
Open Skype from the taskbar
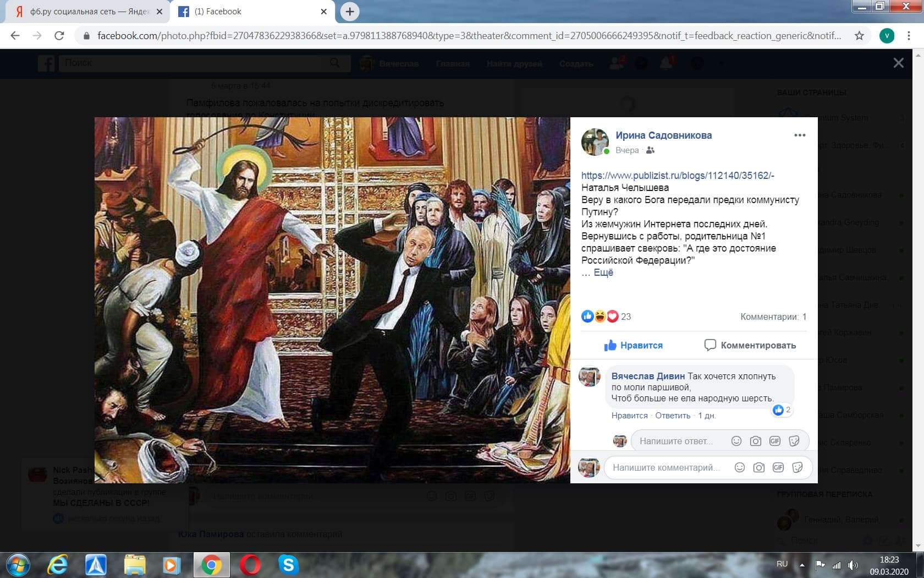pyautogui.click(x=288, y=565)
